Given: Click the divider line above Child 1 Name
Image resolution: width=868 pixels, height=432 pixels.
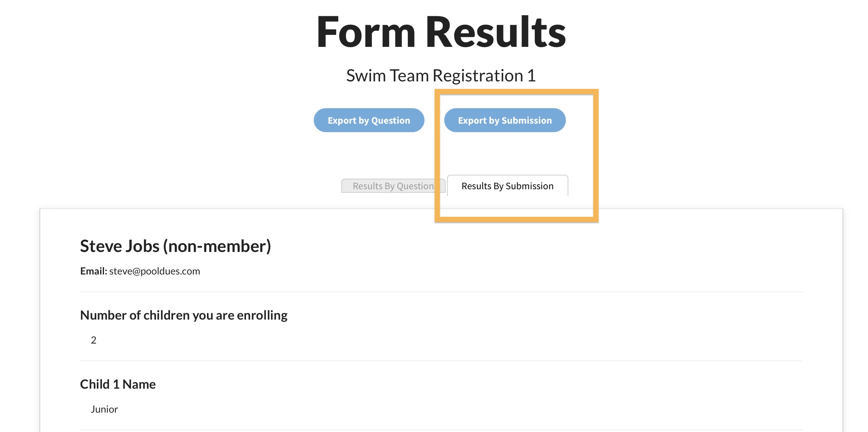Looking at the screenshot, I should (x=441, y=361).
